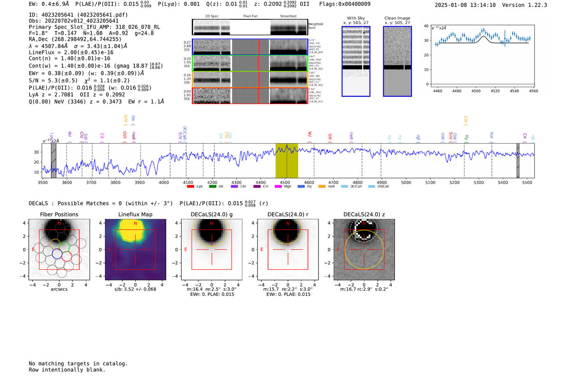
Task: Open the DECaLS(24.0) z image
Action: 364,250
